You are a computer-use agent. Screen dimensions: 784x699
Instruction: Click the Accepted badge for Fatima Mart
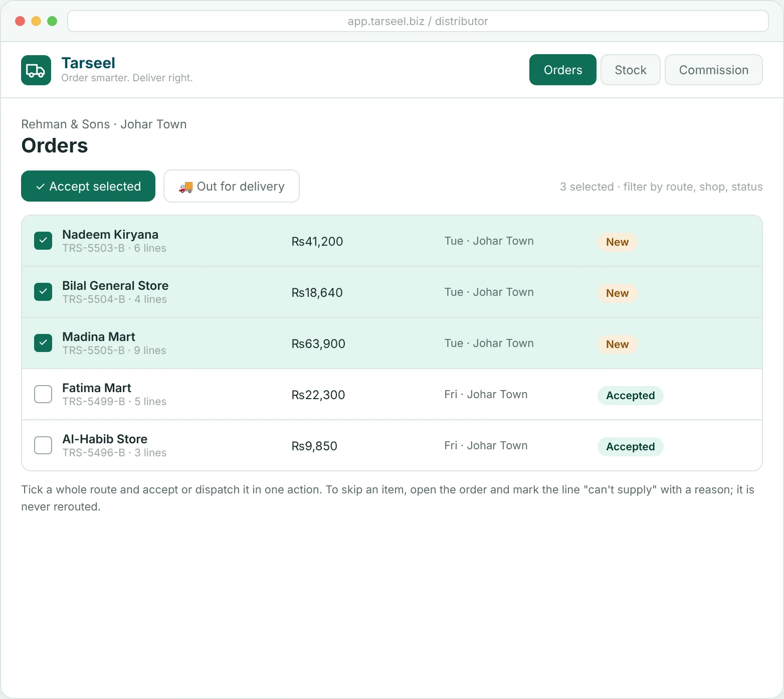point(631,396)
